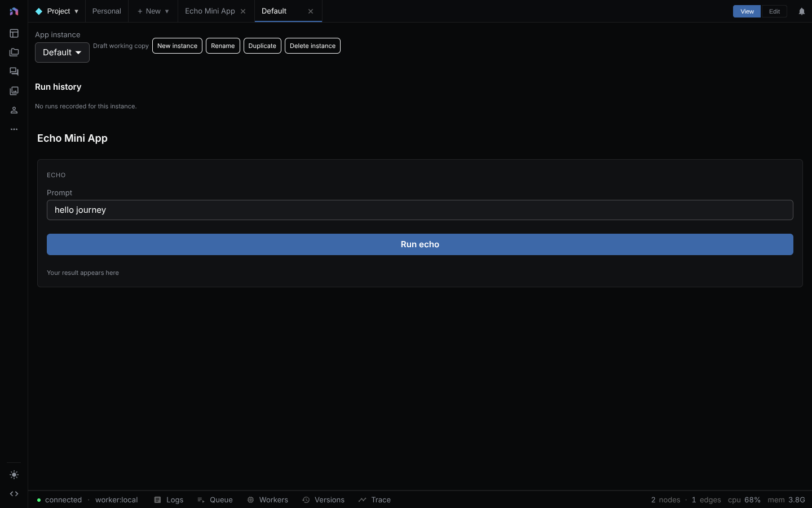Open the collections folder icon in sidebar

point(14,52)
